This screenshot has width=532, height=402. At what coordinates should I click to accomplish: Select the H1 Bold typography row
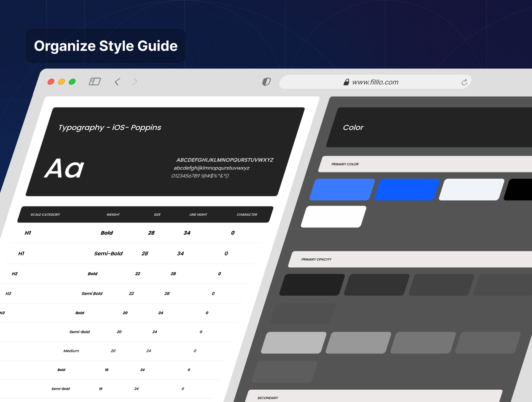133,233
